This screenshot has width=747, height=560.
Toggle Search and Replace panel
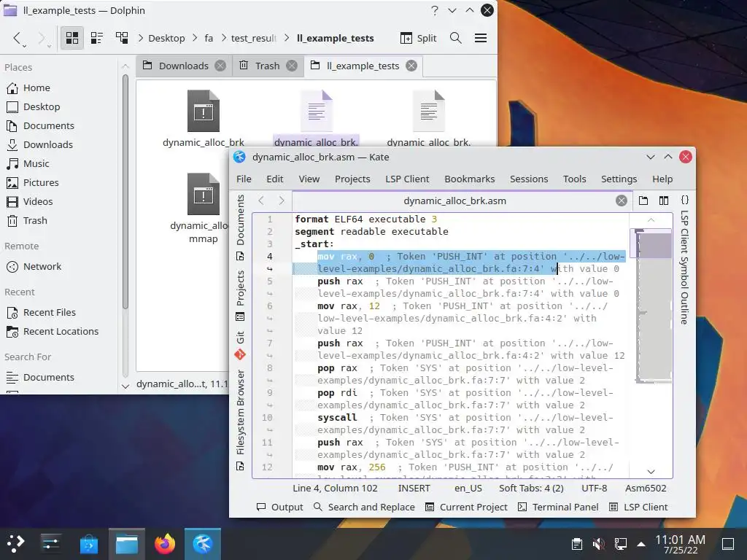[x=365, y=507]
